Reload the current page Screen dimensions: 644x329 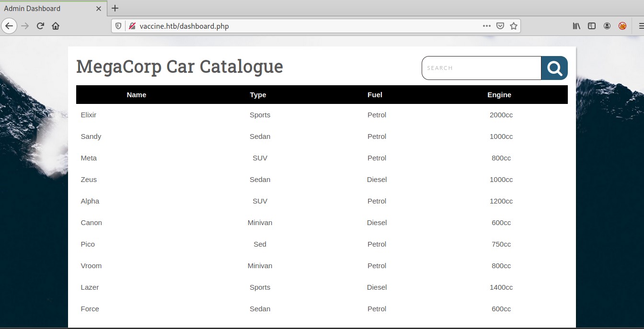tap(40, 26)
